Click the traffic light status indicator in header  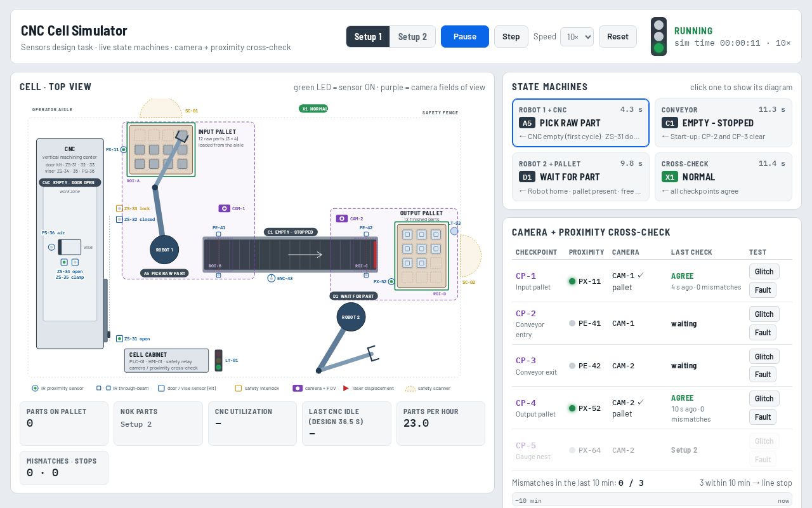pyautogui.click(x=659, y=36)
